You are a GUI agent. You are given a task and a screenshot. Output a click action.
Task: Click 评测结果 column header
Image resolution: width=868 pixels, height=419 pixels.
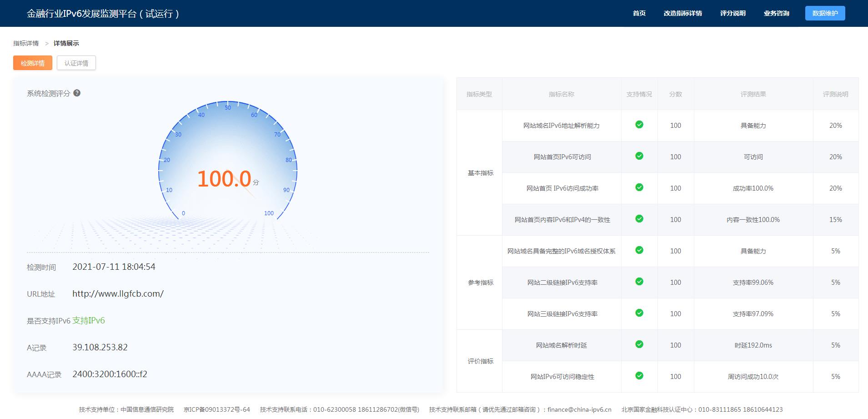point(753,94)
